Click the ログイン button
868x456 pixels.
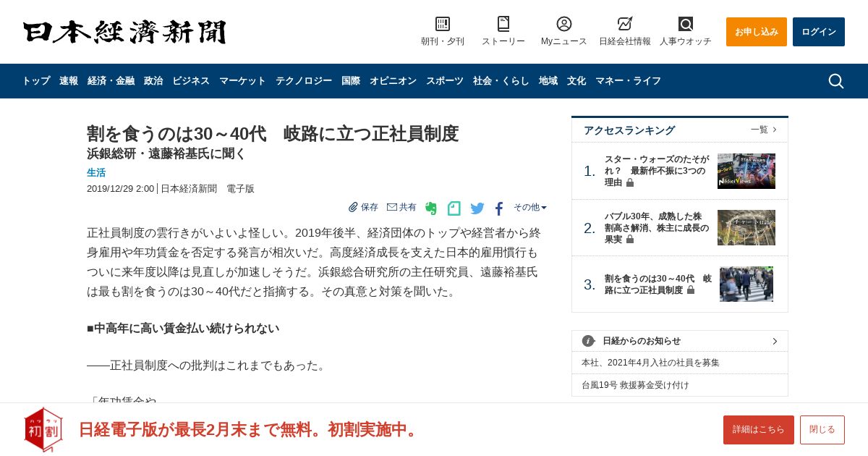tap(819, 32)
